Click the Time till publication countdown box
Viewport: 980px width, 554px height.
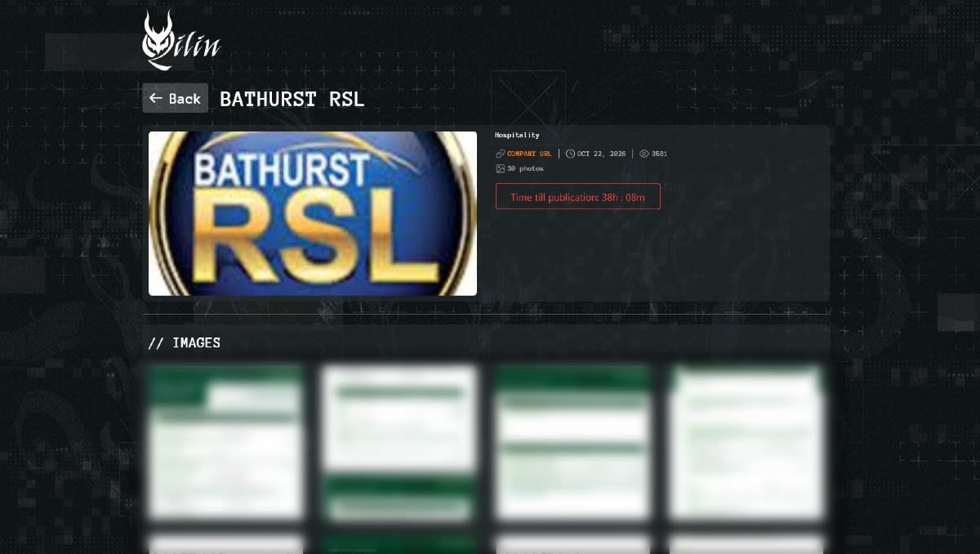[578, 196]
